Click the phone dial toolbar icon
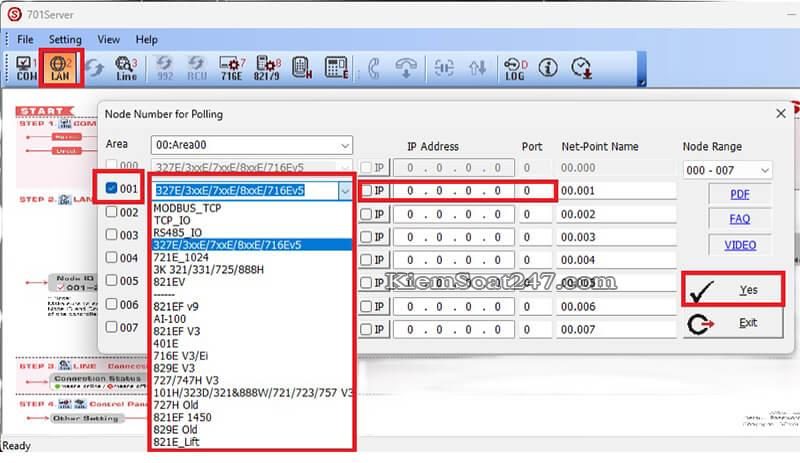Image resolution: width=800 pixels, height=463 pixels. tap(374, 68)
